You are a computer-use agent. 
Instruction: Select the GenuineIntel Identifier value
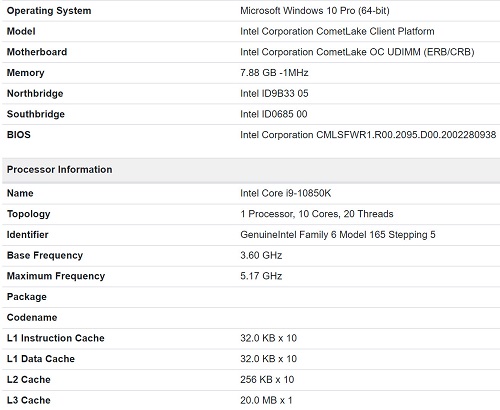[338, 235]
